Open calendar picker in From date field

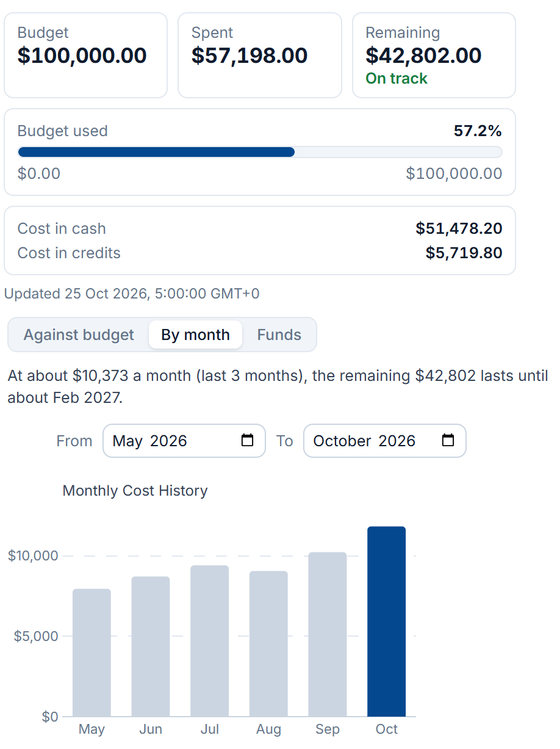(x=247, y=440)
